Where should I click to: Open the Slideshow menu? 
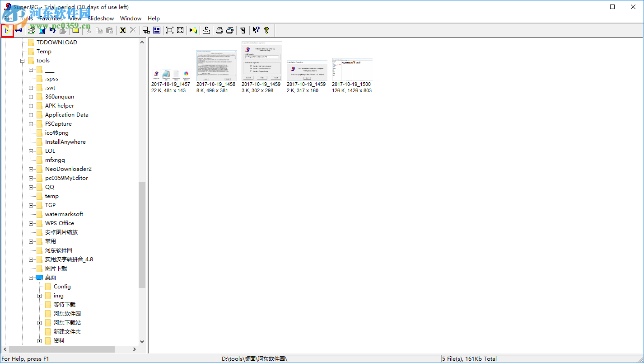[x=101, y=19]
